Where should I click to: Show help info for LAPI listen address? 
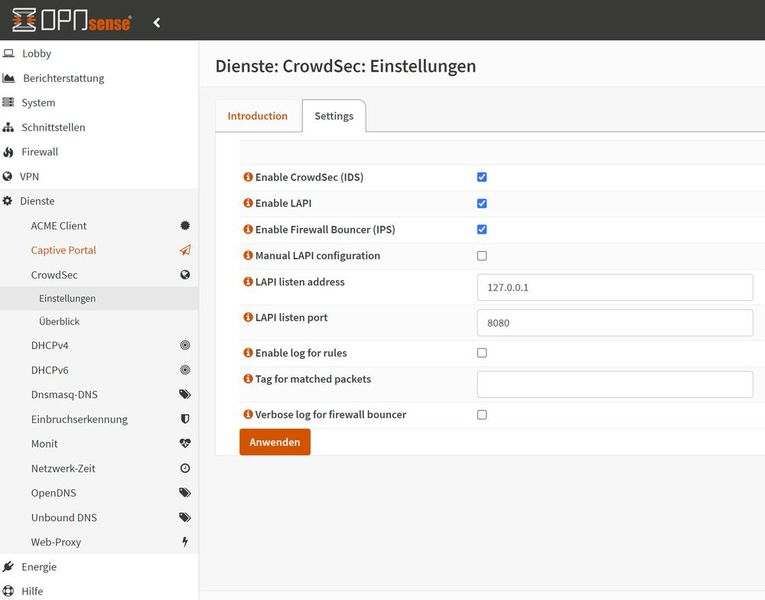click(x=248, y=281)
